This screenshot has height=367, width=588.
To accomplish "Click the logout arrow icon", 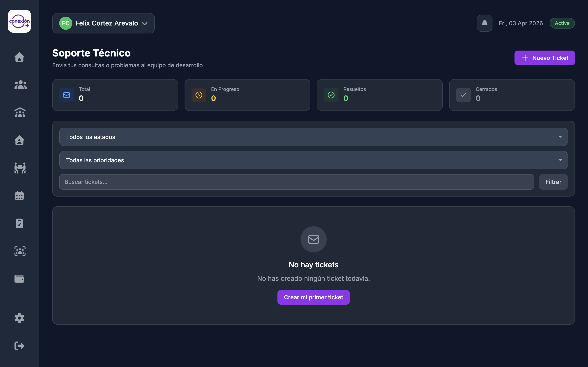I will tap(19, 346).
